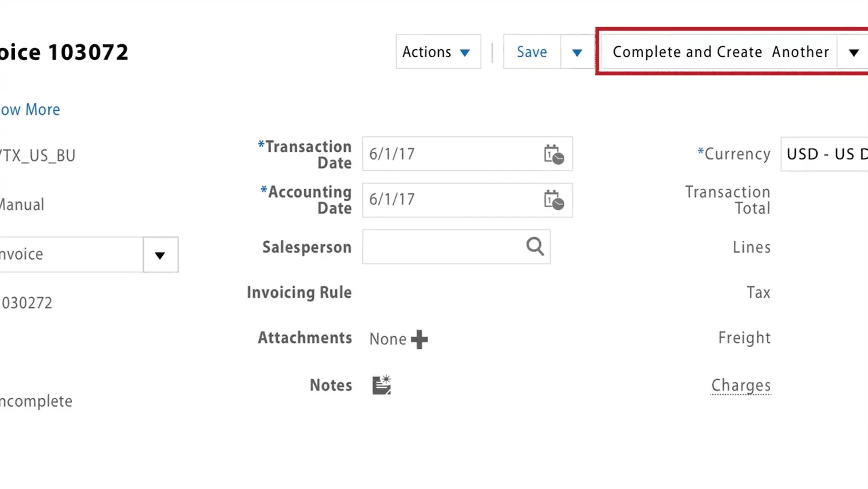The image size is (868, 489).
Task: Expand the Complete and Create Another arrow
Action: pos(853,52)
